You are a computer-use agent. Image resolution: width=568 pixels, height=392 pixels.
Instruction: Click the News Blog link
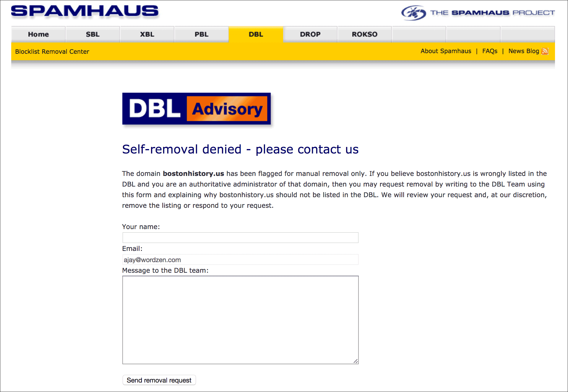524,51
